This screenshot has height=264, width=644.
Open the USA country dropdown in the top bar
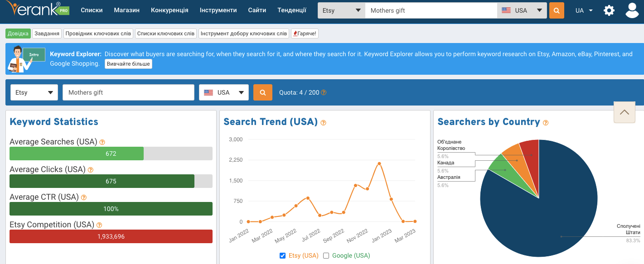coord(522,10)
